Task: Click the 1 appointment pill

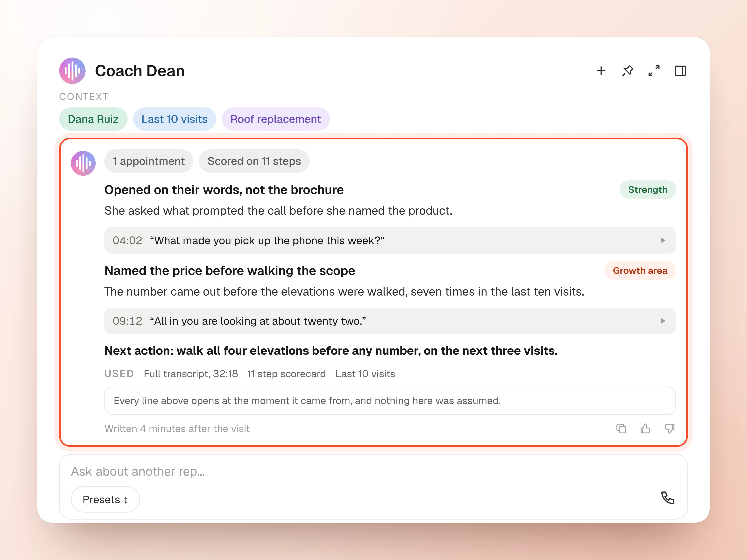Action: tap(149, 161)
